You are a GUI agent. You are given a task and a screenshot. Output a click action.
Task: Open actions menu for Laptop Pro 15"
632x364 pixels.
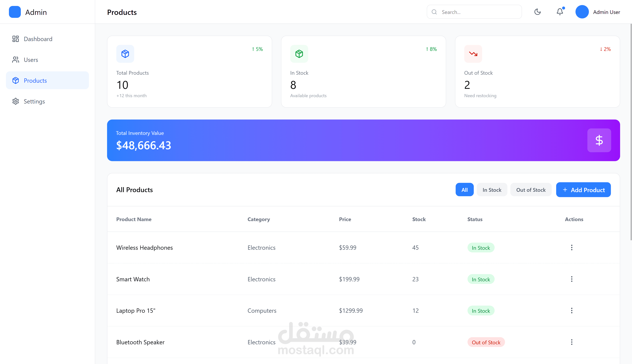pos(571,310)
